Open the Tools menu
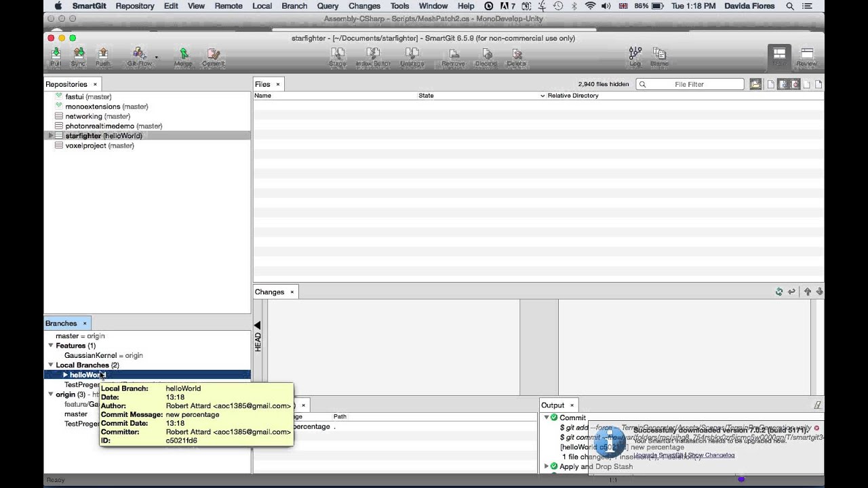 pos(399,6)
